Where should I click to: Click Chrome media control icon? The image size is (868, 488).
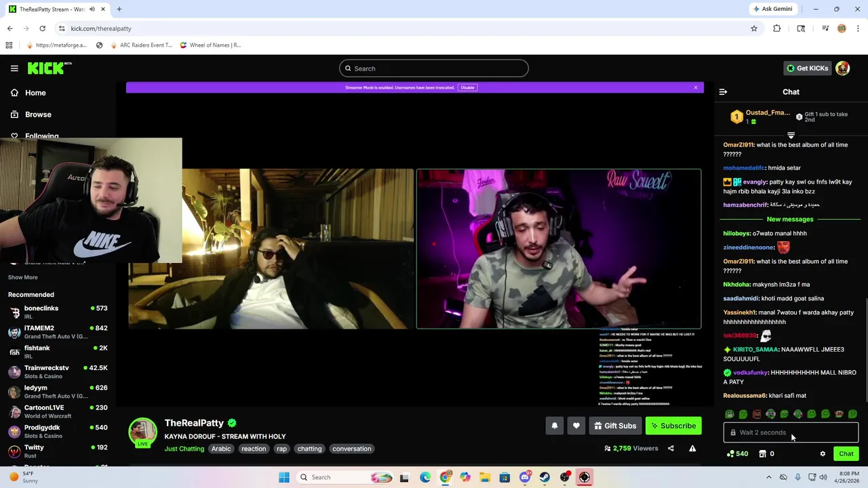tap(825, 28)
